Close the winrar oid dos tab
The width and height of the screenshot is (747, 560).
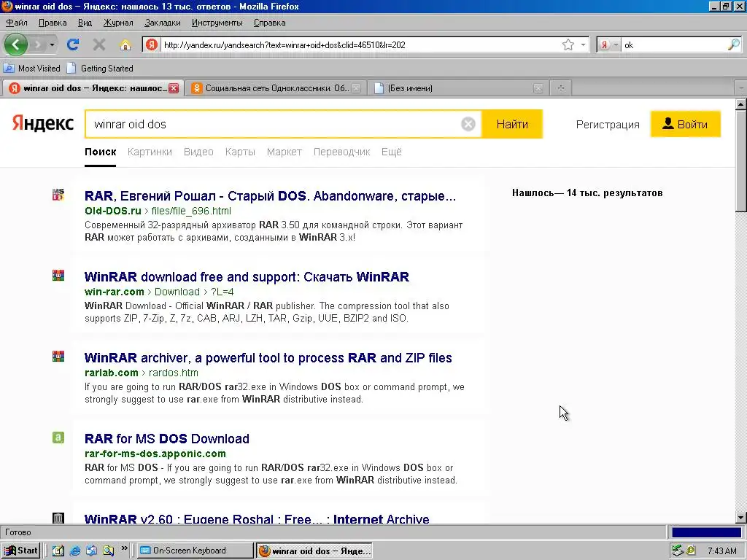[x=174, y=88]
